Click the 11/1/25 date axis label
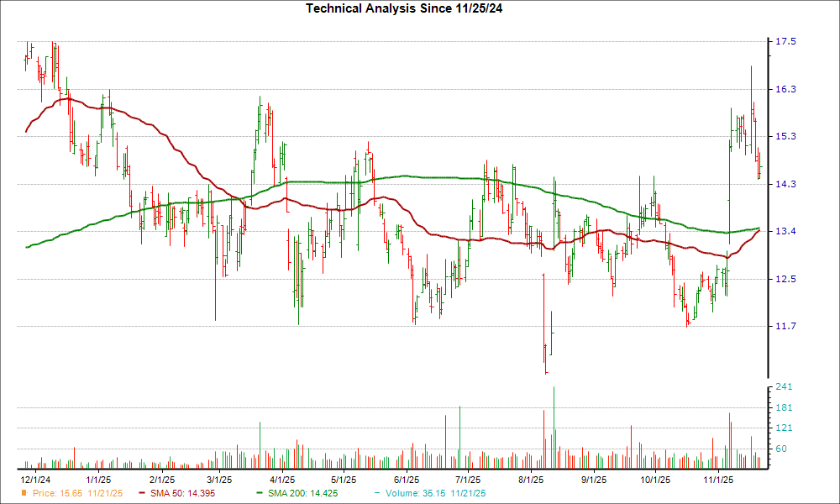 pos(719,477)
